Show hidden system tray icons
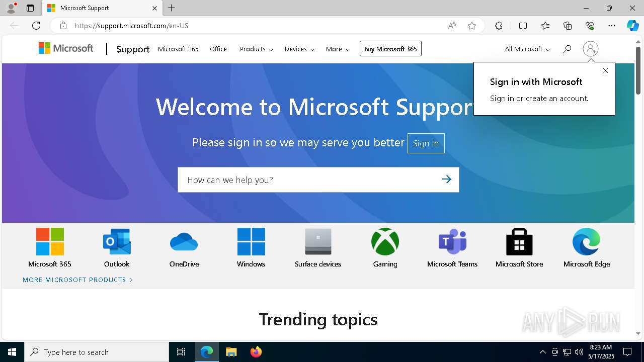The height and width of the screenshot is (362, 644). click(542, 352)
